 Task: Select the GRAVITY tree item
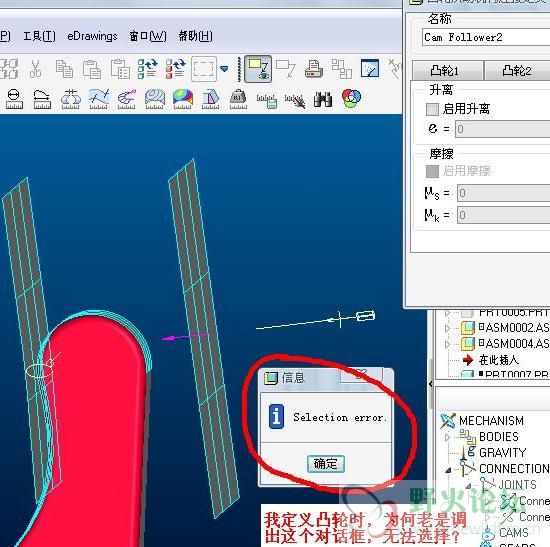click(503, 453)
